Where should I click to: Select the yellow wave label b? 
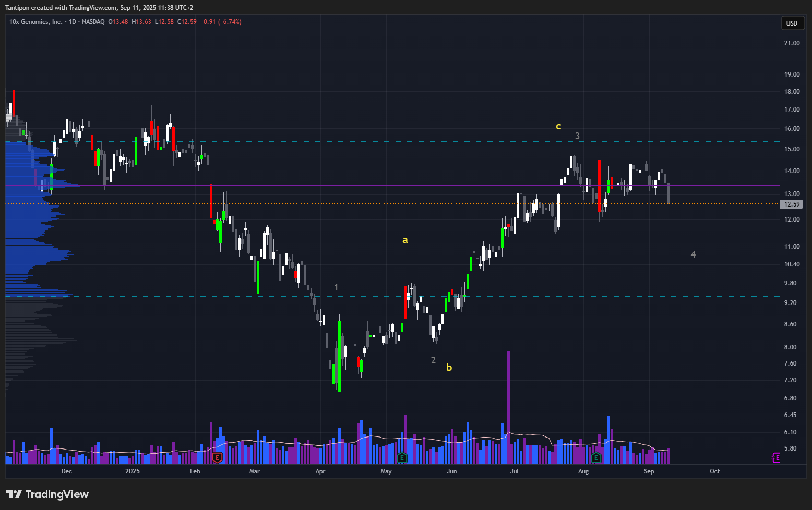(x=449, y=368)
